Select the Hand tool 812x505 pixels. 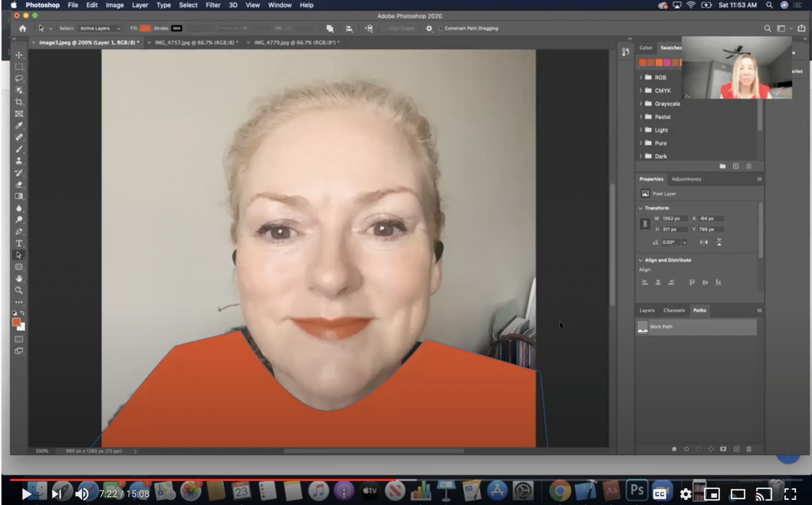(x=19, y=278)
